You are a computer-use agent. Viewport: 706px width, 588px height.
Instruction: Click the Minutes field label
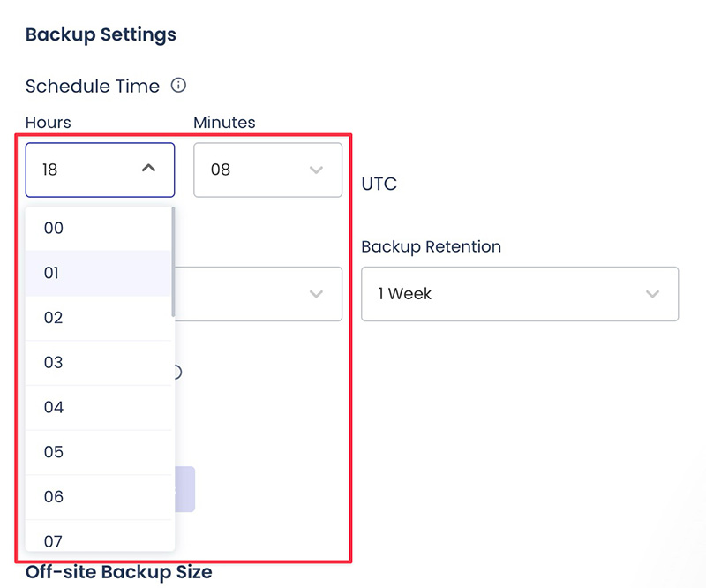[x=224, y=123]
